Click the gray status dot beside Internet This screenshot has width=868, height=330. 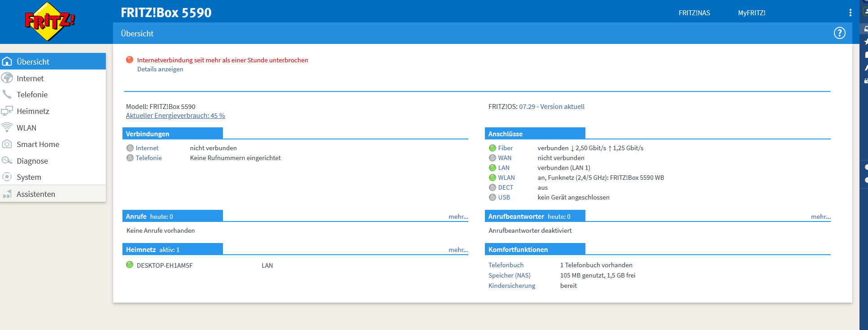[x=130, y=148]
